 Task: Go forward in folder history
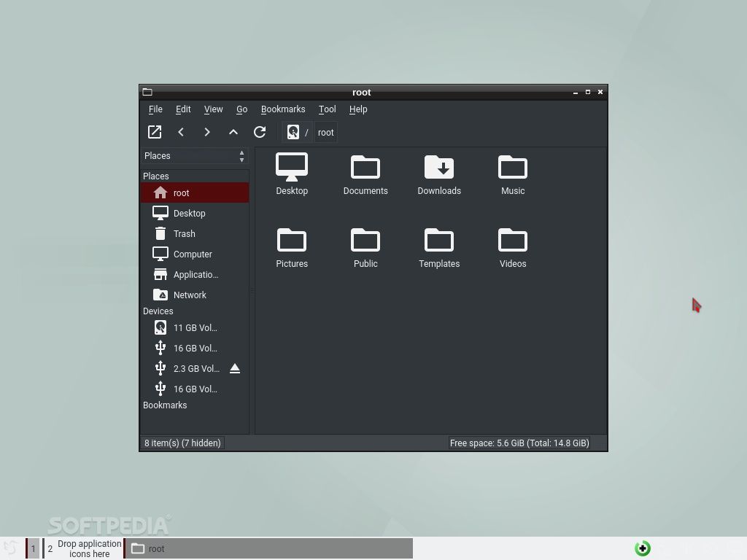[x=207, y=132]
